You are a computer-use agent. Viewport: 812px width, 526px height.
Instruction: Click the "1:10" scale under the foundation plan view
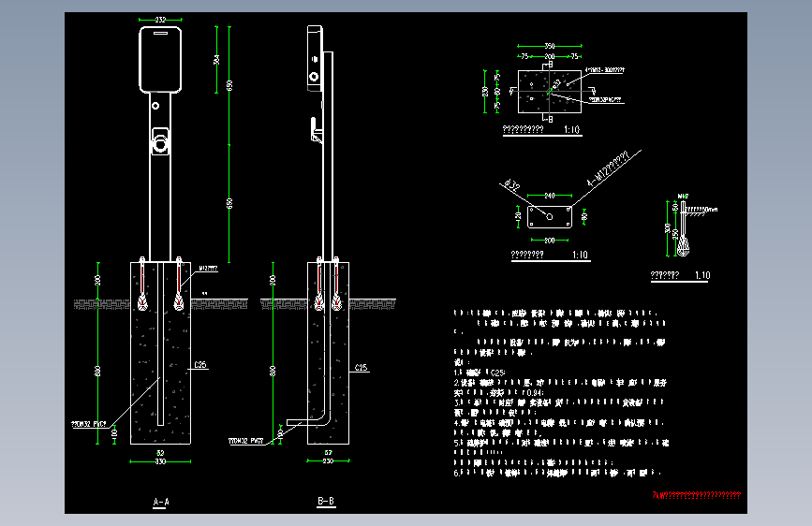[x=571, y=129]
